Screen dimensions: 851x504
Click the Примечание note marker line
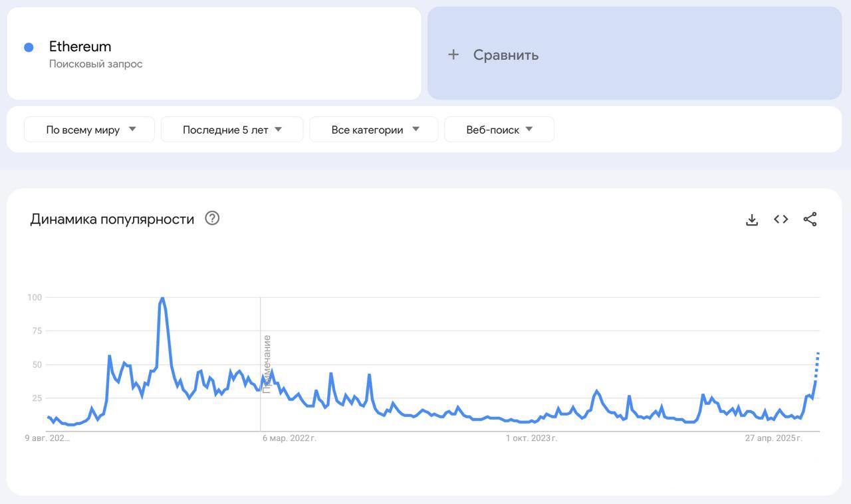pyautogui.click(x=261, y=364)
